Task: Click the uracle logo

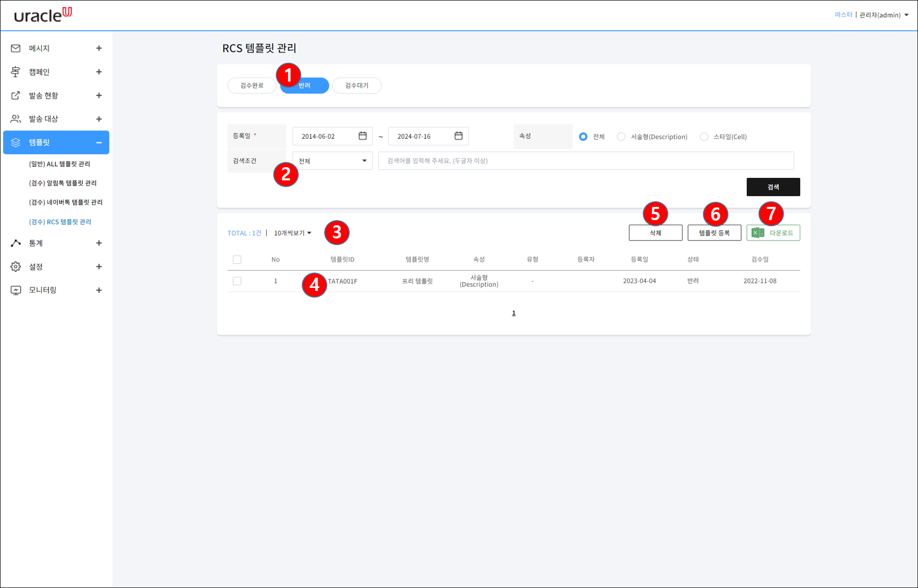Action: point(43,15)
